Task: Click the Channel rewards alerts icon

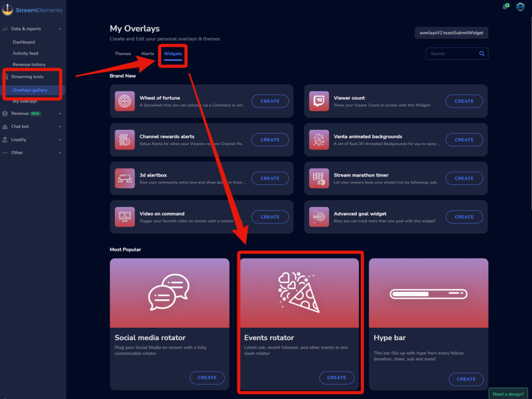Action: point(125,140)
